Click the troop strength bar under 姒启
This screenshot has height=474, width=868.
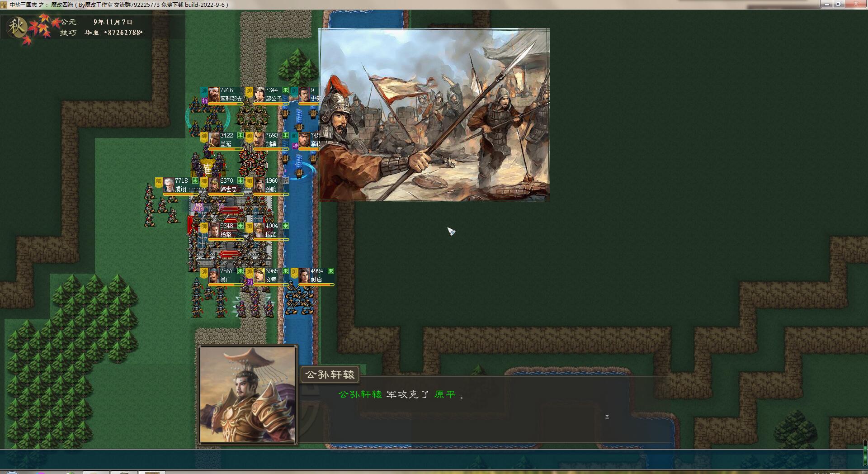click(x=316, y=285)
